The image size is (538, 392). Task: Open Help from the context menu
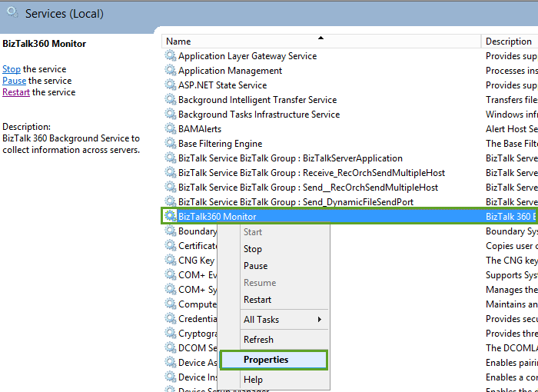point(253,380)
